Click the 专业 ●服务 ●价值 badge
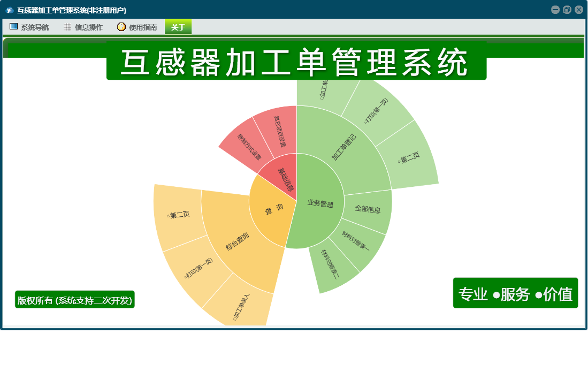 (515, 293)
